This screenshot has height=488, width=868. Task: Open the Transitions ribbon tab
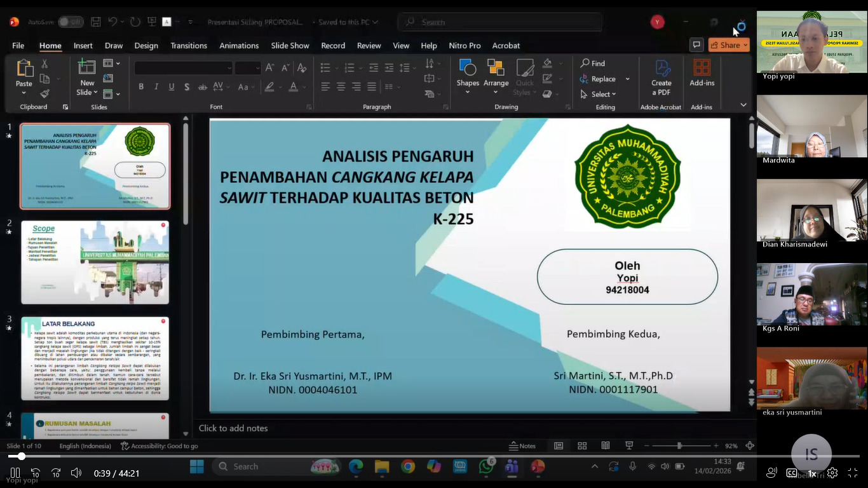[x=189, y=46]
